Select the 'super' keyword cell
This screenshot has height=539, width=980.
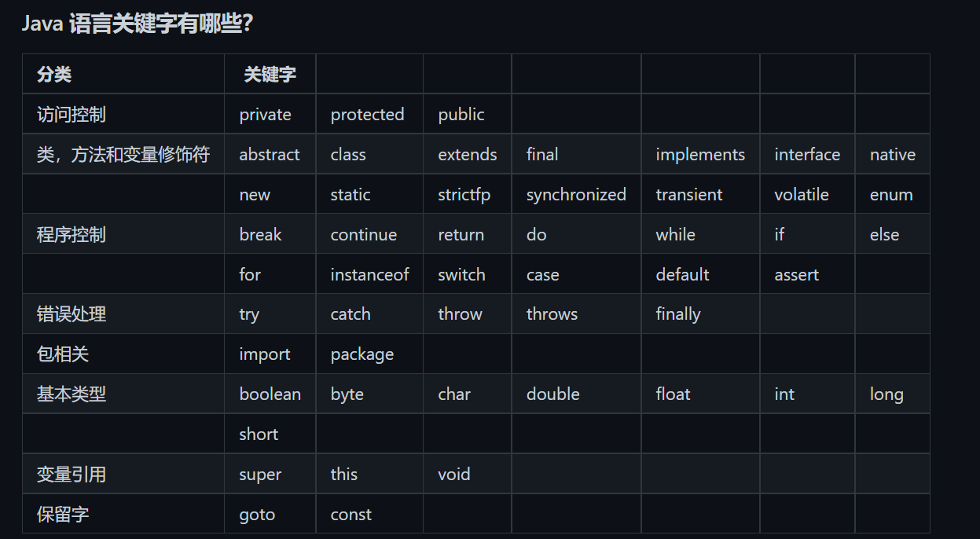coord(260,475)
